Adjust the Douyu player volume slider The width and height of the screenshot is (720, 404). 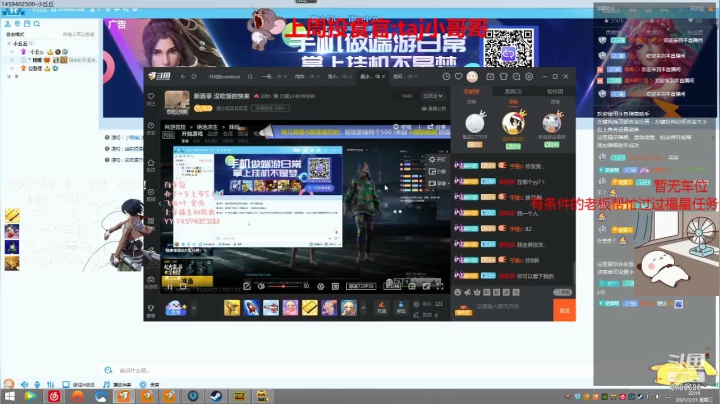click(x=284, y=286)
